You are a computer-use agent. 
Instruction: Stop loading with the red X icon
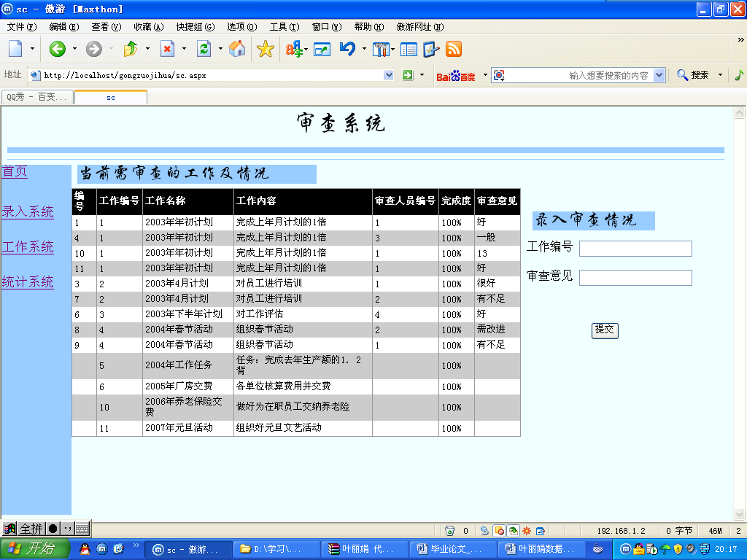pos(167,49)
